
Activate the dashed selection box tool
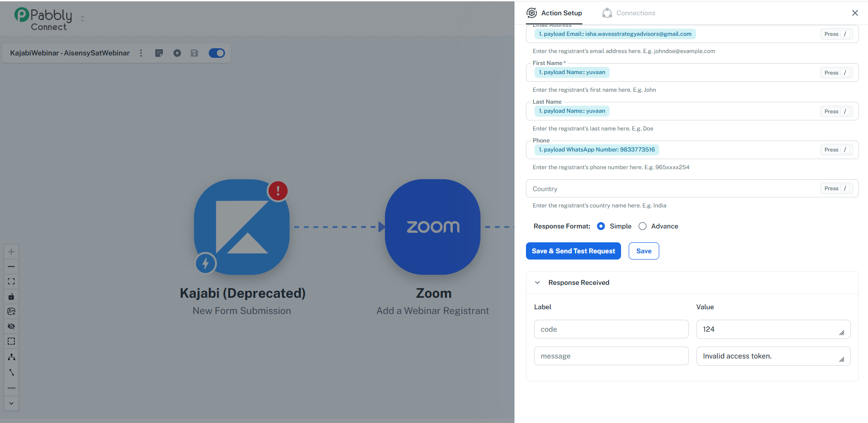11,341
